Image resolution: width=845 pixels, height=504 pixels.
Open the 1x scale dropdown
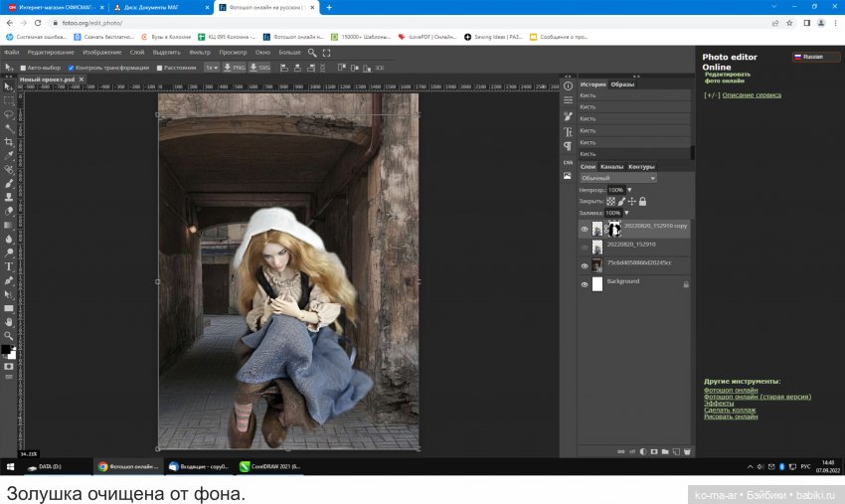point(211,68)
